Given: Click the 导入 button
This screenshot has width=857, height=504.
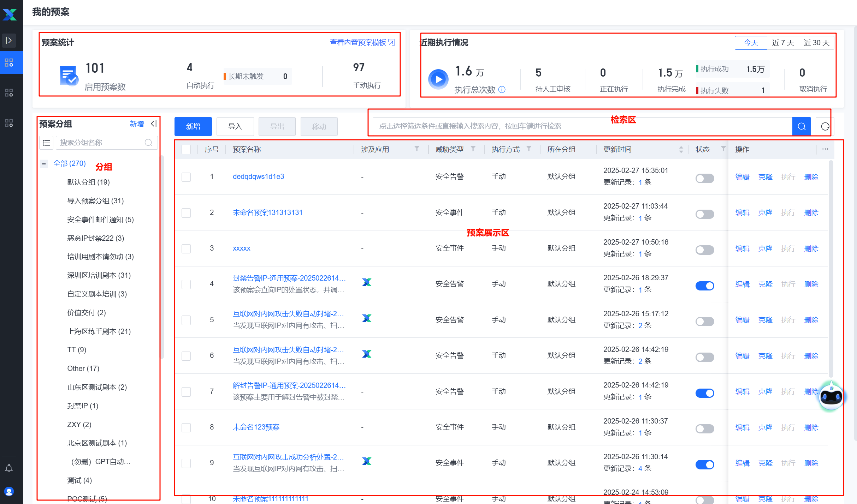Looking at the screenshot, I should coord(235,126).
